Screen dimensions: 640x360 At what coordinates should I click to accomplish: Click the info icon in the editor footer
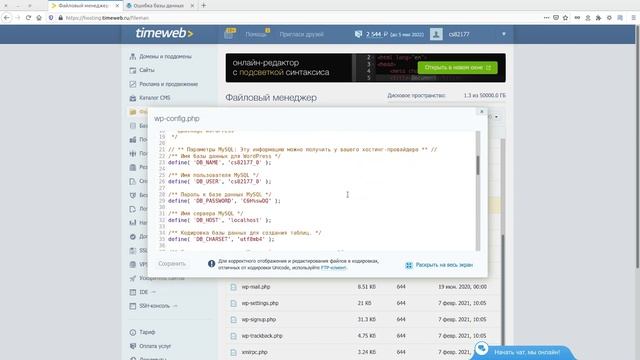(x=211, y=264)
